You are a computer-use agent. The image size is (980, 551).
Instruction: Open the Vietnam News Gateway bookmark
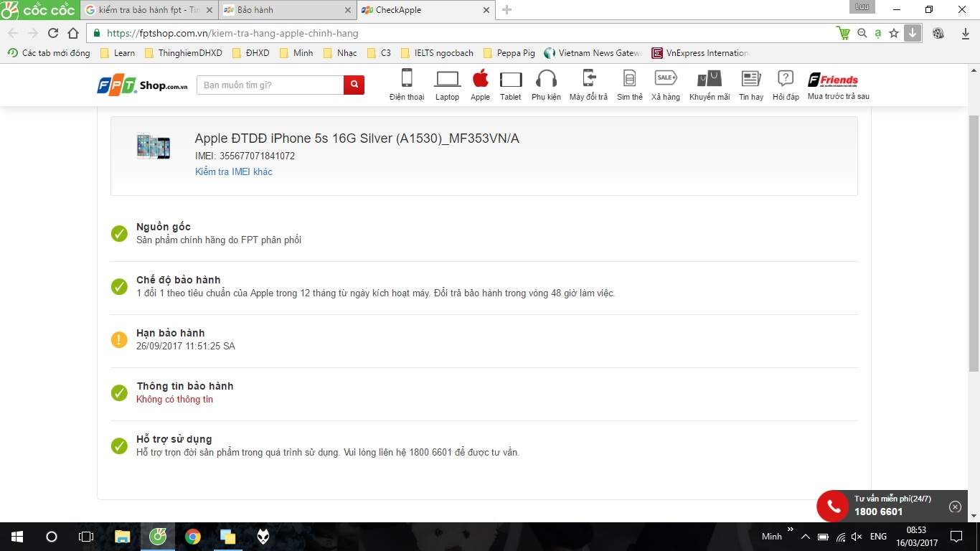(593, 53)
